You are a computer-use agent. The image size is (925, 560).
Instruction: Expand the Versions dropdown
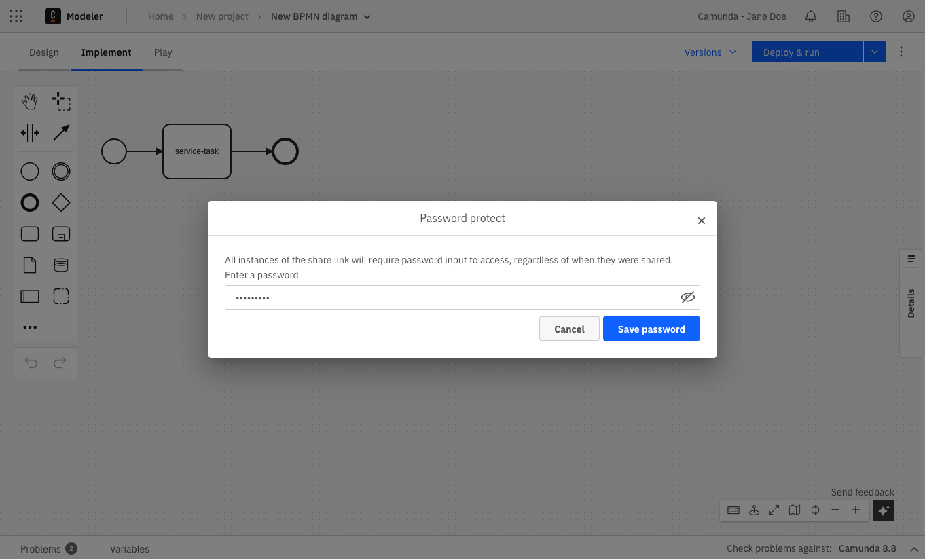[x=710, y=52]
